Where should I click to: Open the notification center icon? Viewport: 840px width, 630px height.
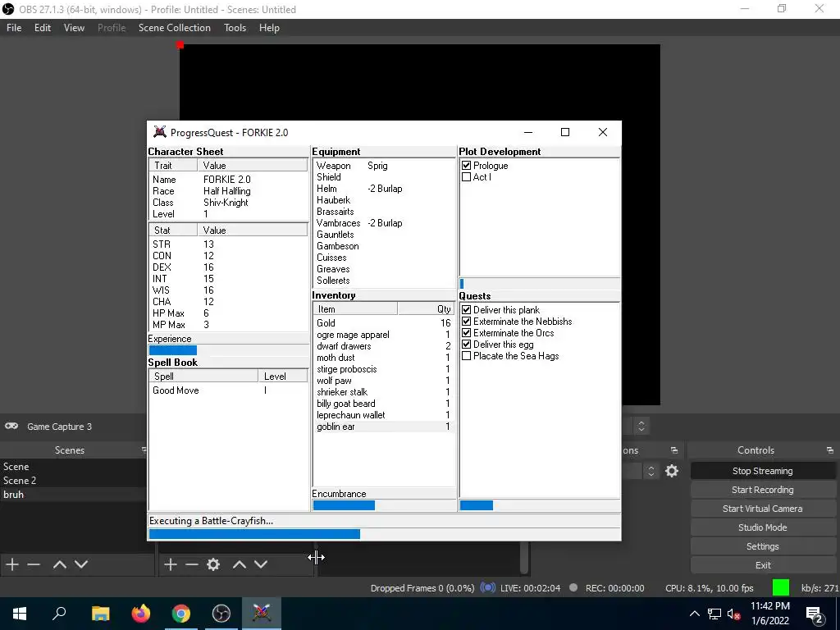tap(815, 614)
